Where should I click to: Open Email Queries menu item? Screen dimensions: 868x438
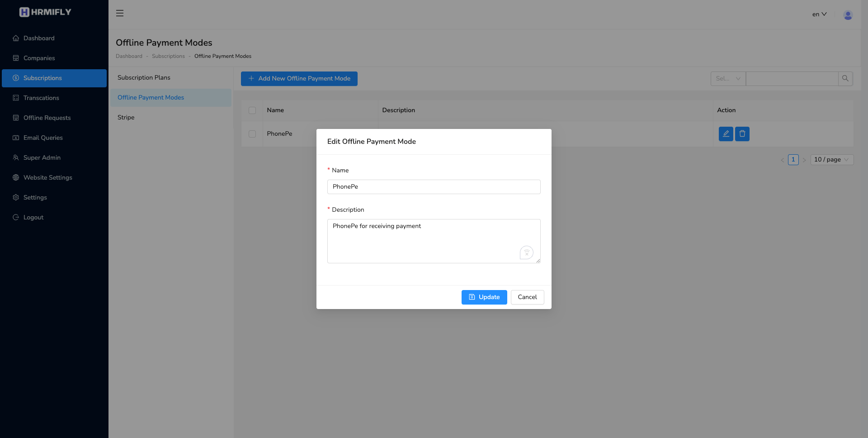point(54,138)
